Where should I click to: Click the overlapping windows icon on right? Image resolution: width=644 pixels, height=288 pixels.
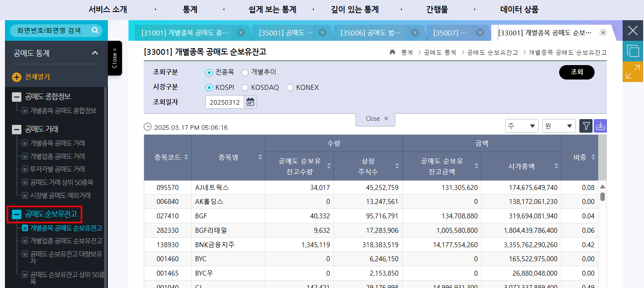633,51
